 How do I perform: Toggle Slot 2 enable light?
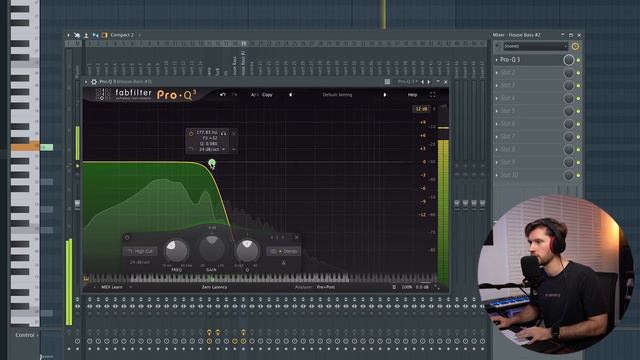578,73
